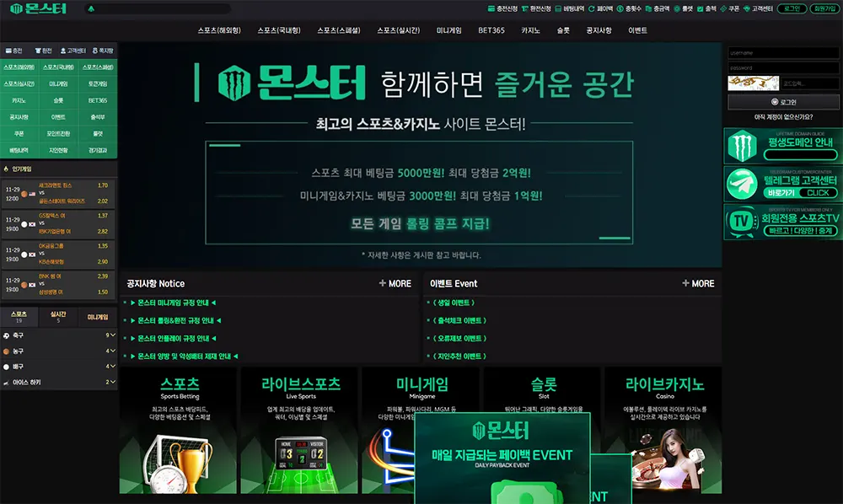Open the 생일 이벤트 link
Screen dimensions: 843x504
[454, 303]
